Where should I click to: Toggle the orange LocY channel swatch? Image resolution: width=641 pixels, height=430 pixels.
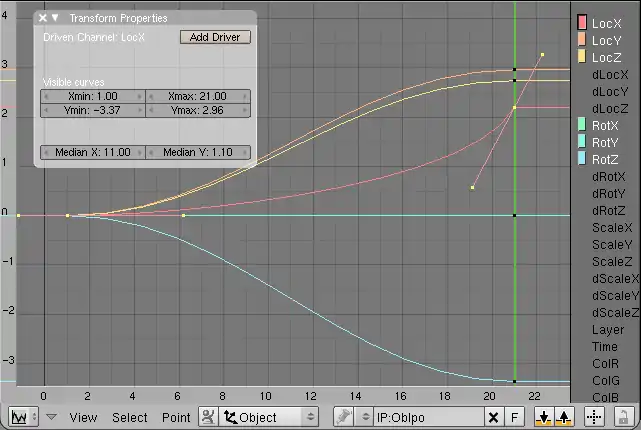point(582,40)
